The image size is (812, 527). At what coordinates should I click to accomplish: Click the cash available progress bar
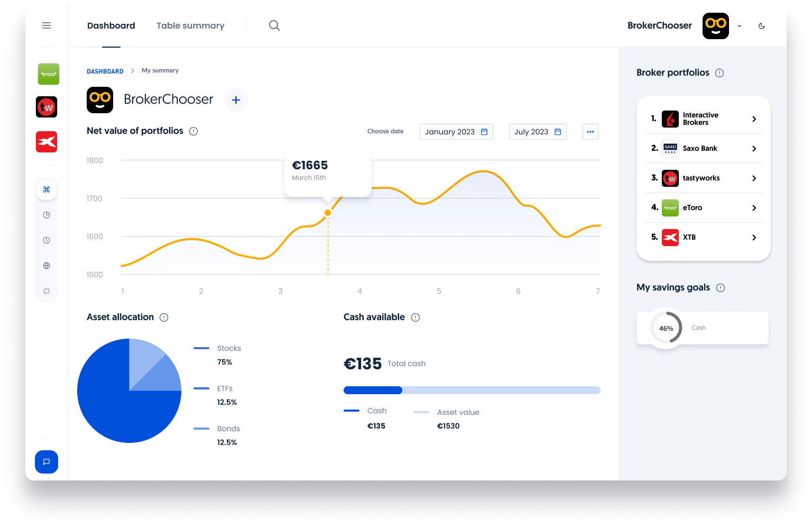(472, 390)
